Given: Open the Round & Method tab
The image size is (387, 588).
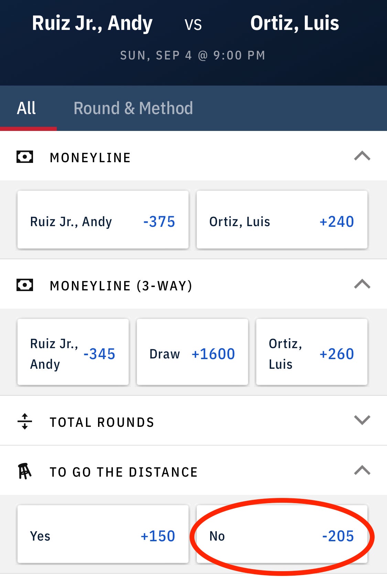Looking at the screenshot, I should [133, 108].
